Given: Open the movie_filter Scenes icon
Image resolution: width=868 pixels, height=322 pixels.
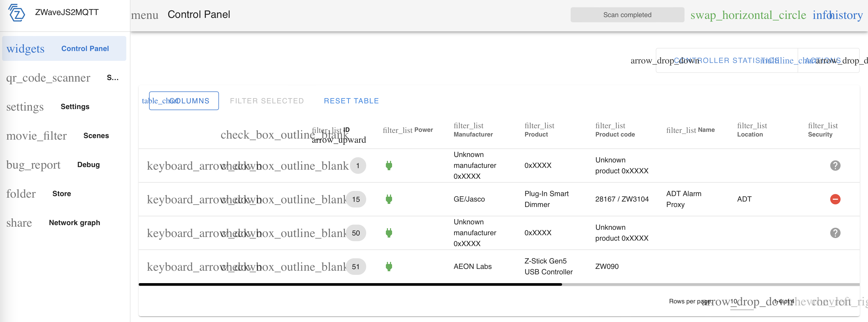Looking at the screenshot, I should tap(37, 135).
